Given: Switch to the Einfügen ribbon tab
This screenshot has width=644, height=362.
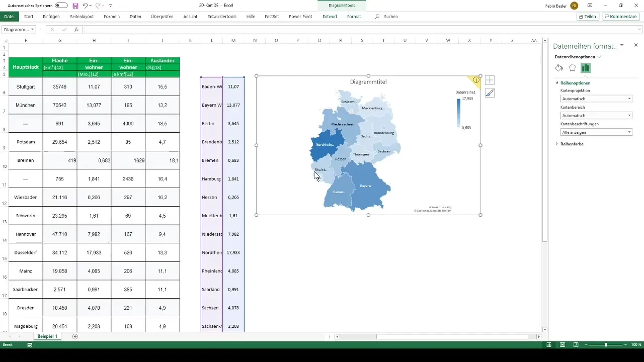Looking at the screenshot, I should click(51, 17).
